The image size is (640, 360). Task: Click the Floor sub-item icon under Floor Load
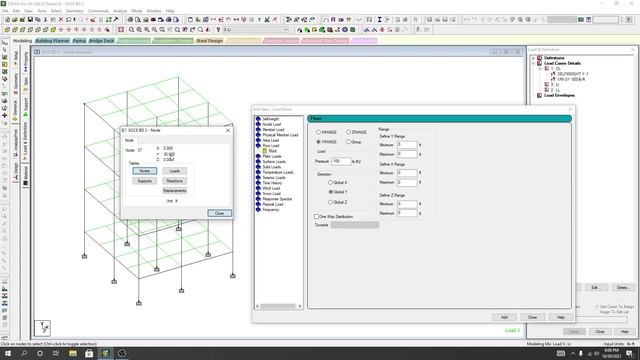pos(264,151)
